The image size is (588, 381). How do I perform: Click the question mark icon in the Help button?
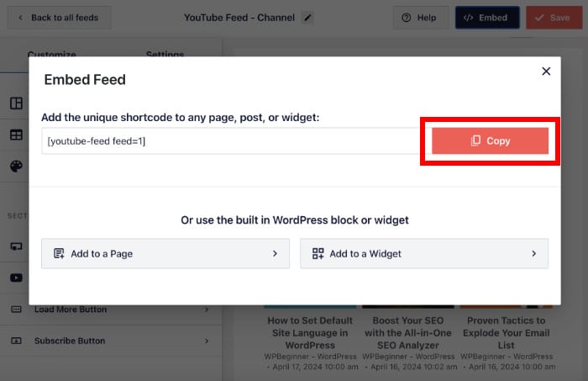click(x=406, y=18)
